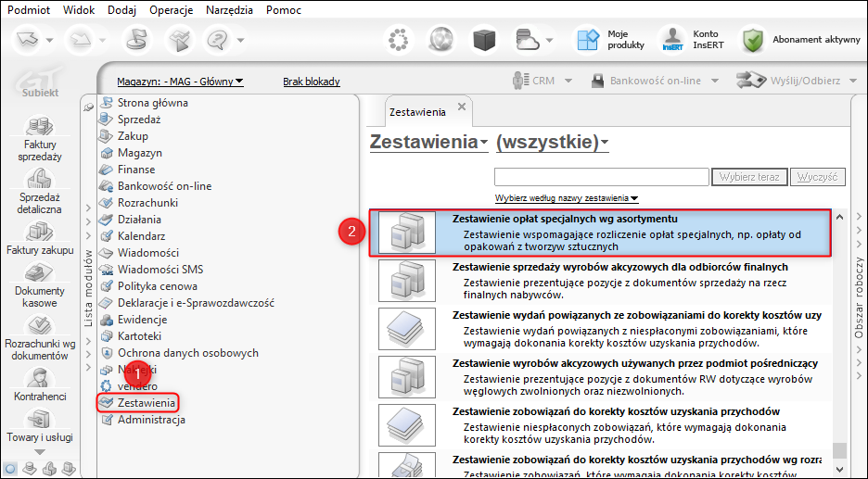Select Zestawienie sprzedaży wyrobów akcyzowych report

[600, 281]
